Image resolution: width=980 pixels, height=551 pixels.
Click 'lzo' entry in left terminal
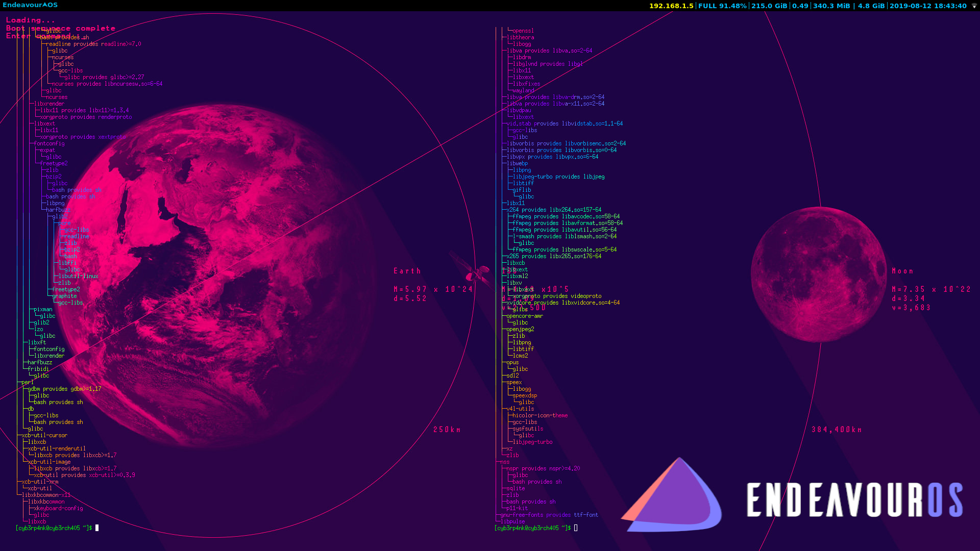click(x=38, y=329)
